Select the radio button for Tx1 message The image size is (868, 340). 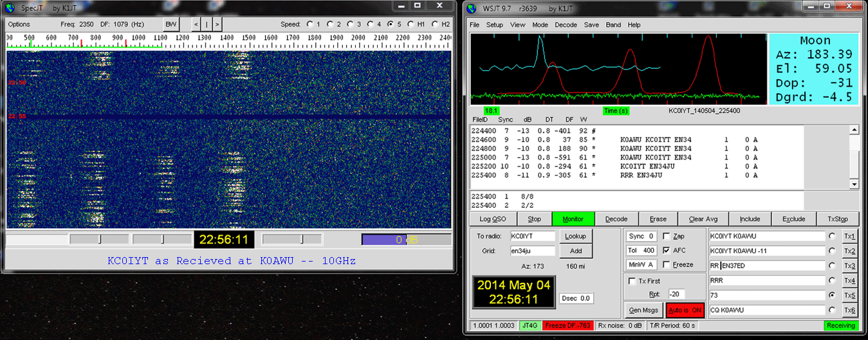833,237
